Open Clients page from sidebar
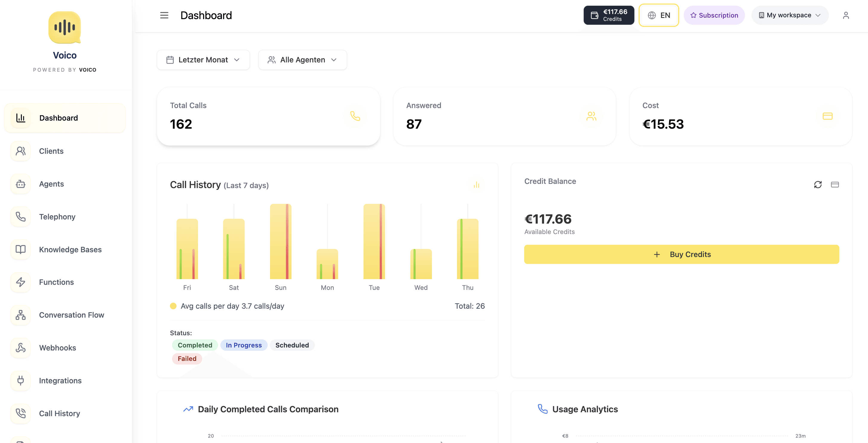 click(x=65, y=151)
